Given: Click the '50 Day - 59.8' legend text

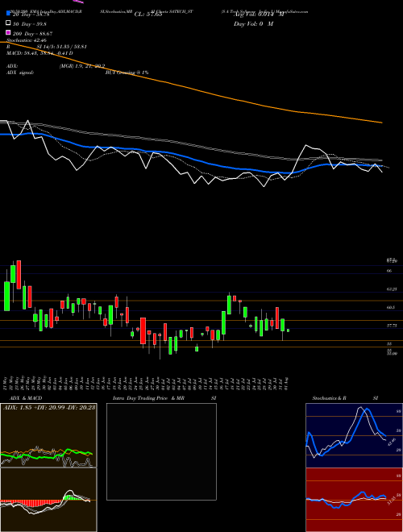Looking at the screenshot, I should point(30,24).
